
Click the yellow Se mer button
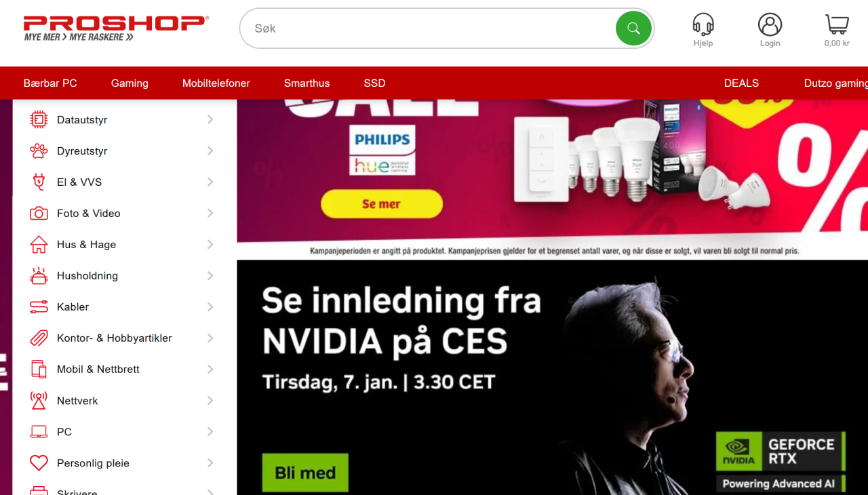click(x=382, y=203)
